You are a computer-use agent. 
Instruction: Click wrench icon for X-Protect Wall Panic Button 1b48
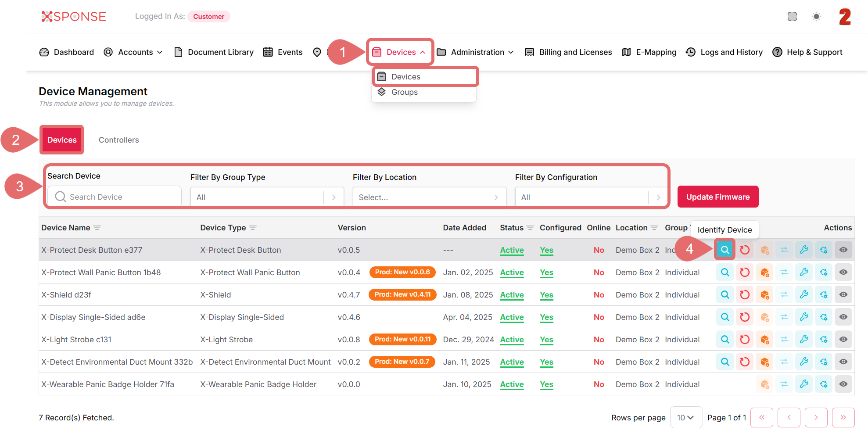[x=804, y=272]
